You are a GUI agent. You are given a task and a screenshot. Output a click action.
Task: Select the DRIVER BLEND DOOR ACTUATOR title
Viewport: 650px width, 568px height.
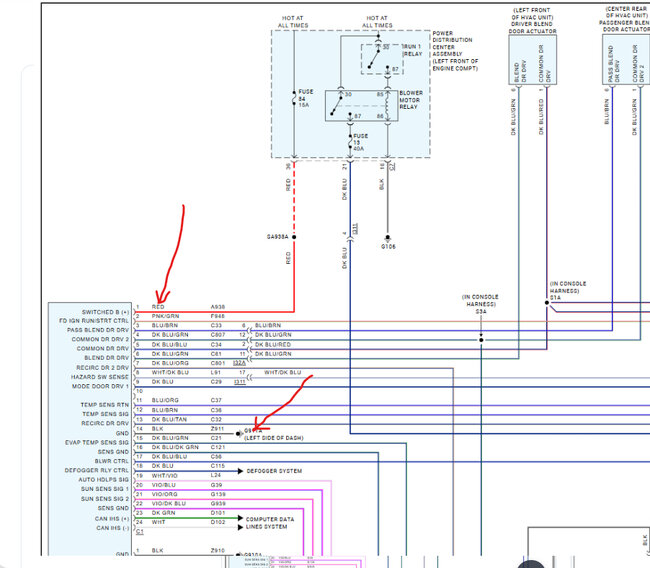tap(532, 27)
